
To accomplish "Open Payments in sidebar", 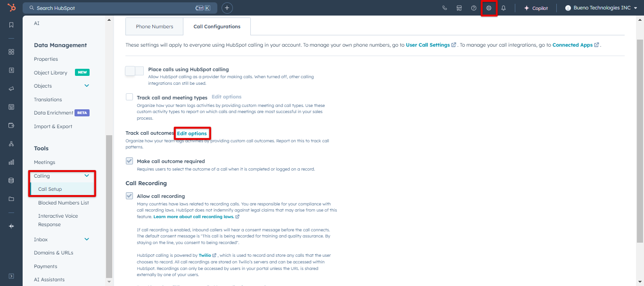I will click(x=45, y=266).
